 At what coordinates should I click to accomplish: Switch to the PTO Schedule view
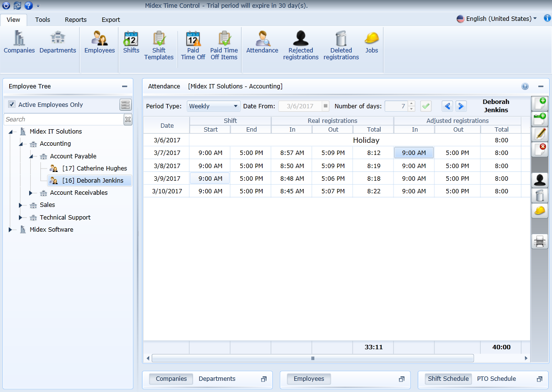pyautogui.click(x=497, y=378)
